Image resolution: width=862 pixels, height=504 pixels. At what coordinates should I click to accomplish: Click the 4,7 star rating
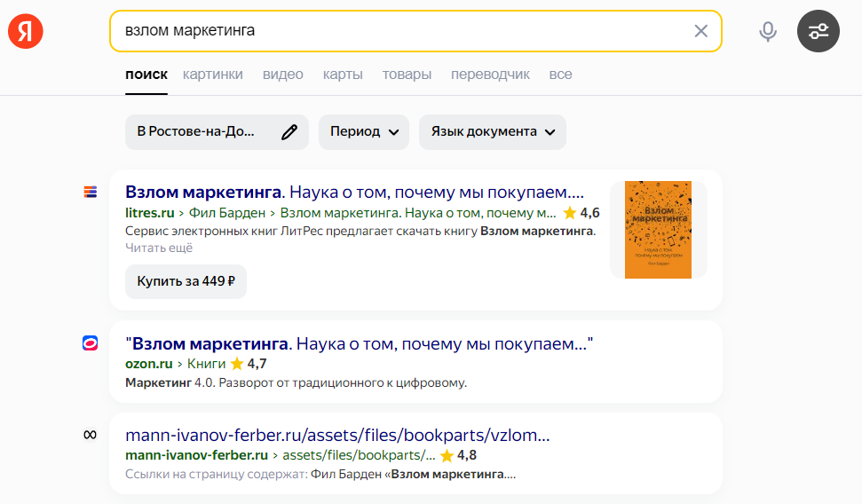pos(249,364)
